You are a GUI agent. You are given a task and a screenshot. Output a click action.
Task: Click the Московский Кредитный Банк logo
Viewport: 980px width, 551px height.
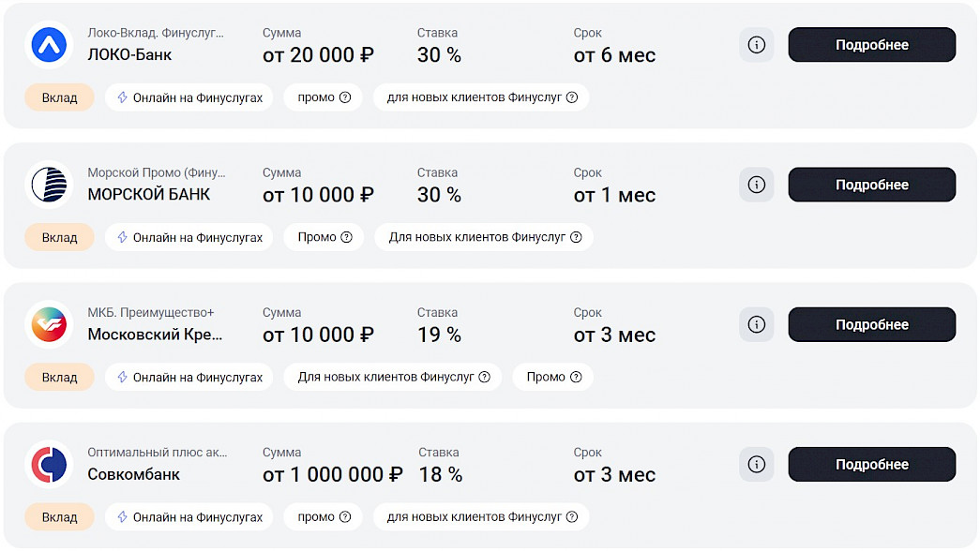[49, 324]
